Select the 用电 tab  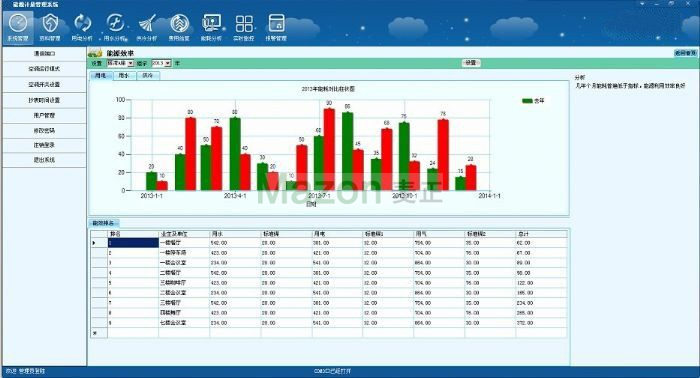pos(101,75)
